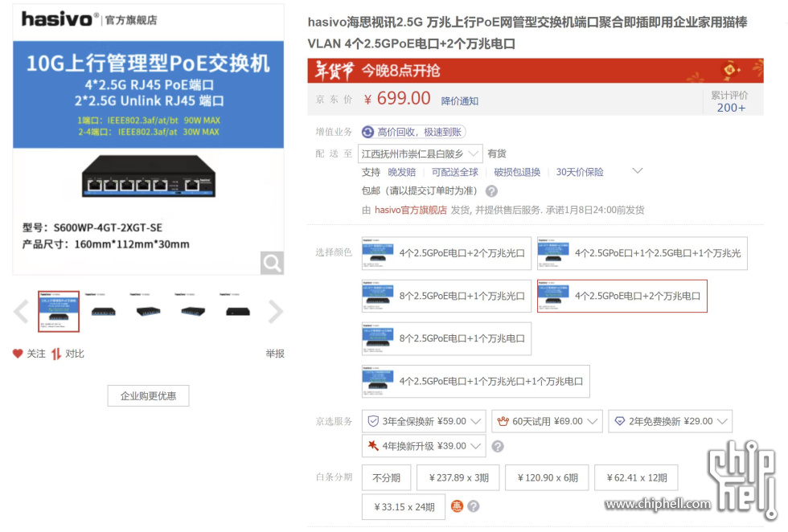Click 举报 report link

(275, 354)
